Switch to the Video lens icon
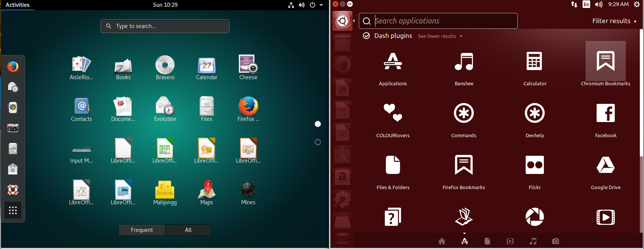 pyautogui.click(x=510, y=241)
